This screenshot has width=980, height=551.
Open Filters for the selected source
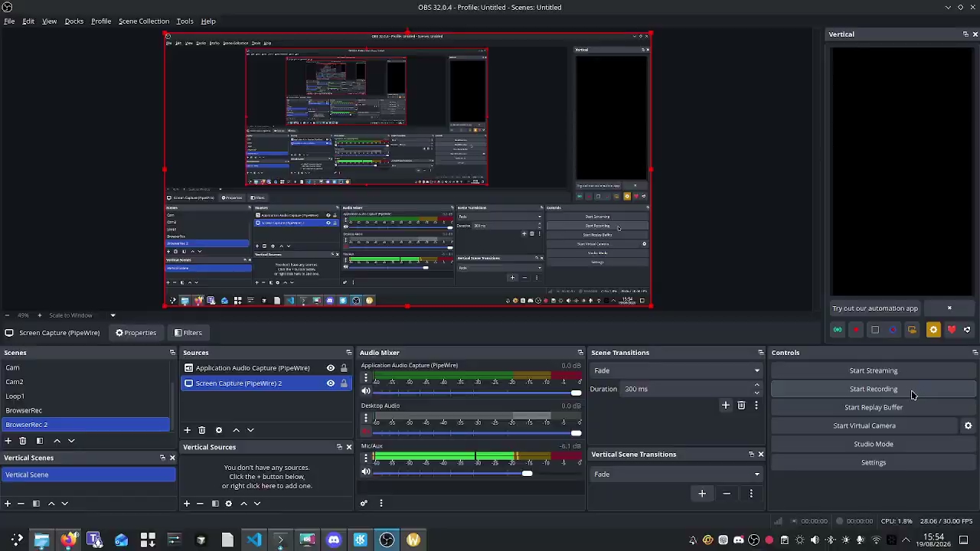pyautogui.click(x=188, y=333)
